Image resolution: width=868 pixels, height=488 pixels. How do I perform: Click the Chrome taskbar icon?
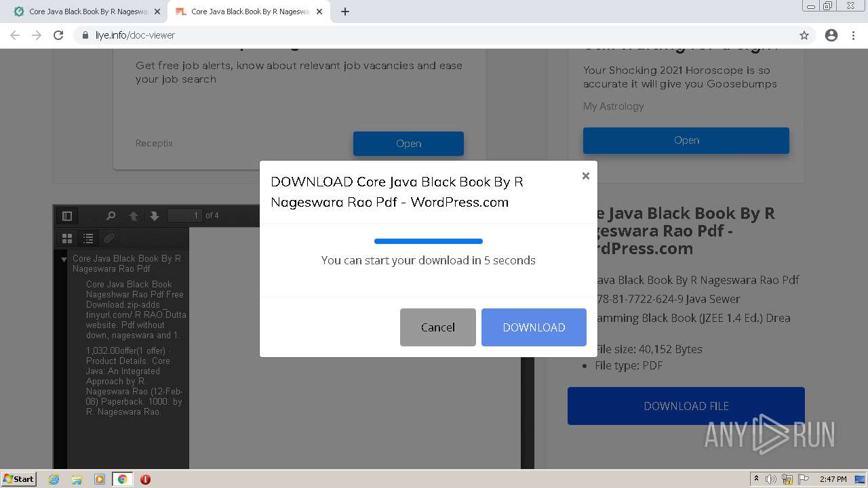point(122,479)
